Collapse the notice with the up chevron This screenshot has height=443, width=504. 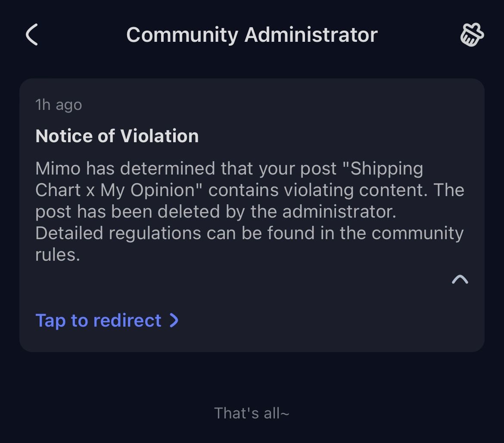(460, 279)
